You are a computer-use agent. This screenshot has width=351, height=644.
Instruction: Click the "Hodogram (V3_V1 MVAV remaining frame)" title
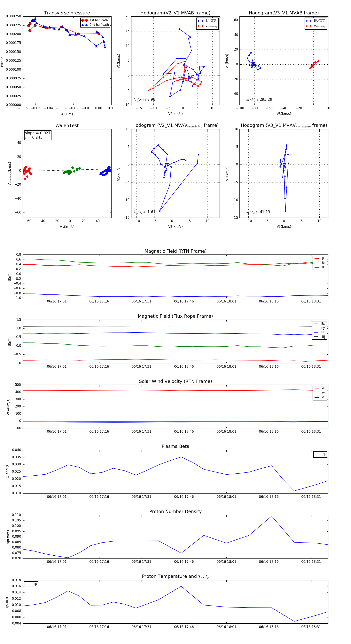pyautogui.click(x=284, y=125)
